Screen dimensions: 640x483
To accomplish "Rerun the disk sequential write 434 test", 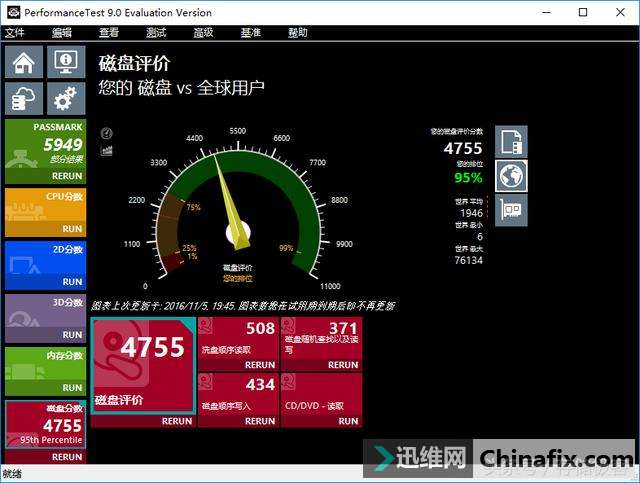I will point(260,421).
